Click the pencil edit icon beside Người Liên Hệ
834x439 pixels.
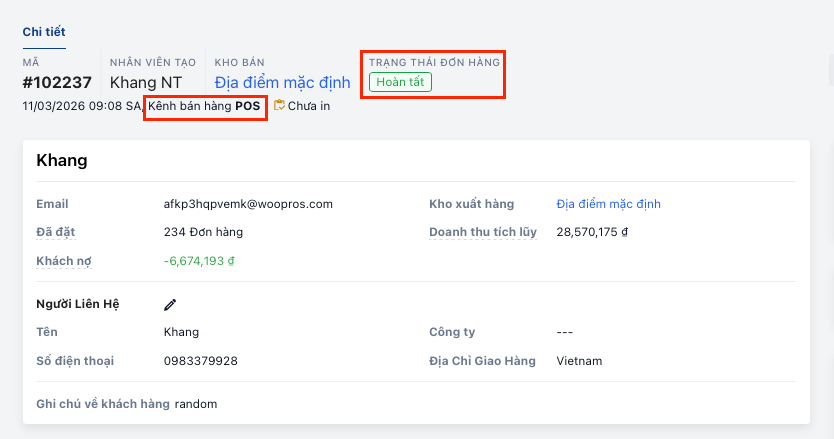point(170,304)
